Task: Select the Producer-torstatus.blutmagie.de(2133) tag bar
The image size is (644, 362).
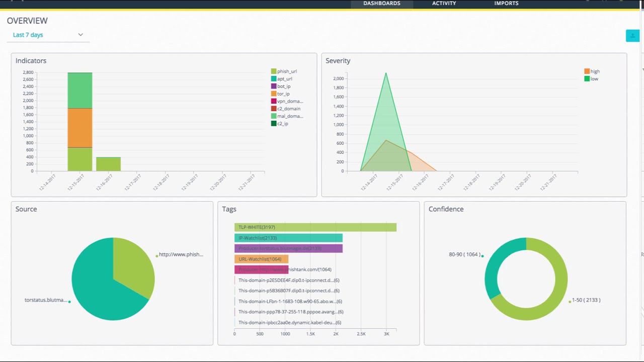Action: pyautogui.click(x=288, y=248)
